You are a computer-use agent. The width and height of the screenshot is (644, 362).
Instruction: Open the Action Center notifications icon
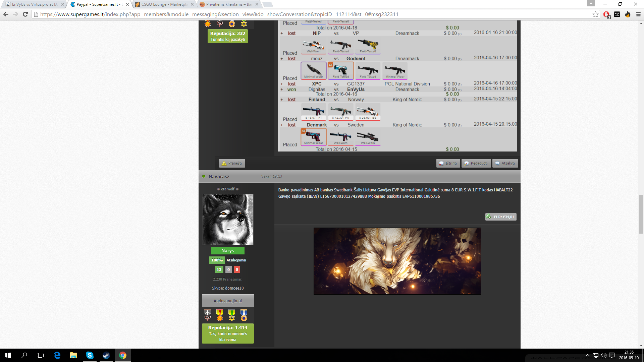612,355
